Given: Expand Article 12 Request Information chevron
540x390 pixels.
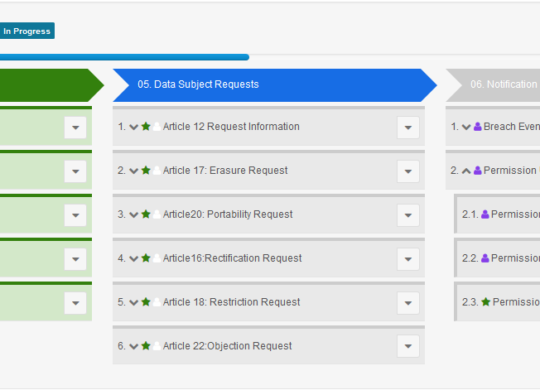Looking at the screenshot, I should pyautogui.click(x=134, y=127).
